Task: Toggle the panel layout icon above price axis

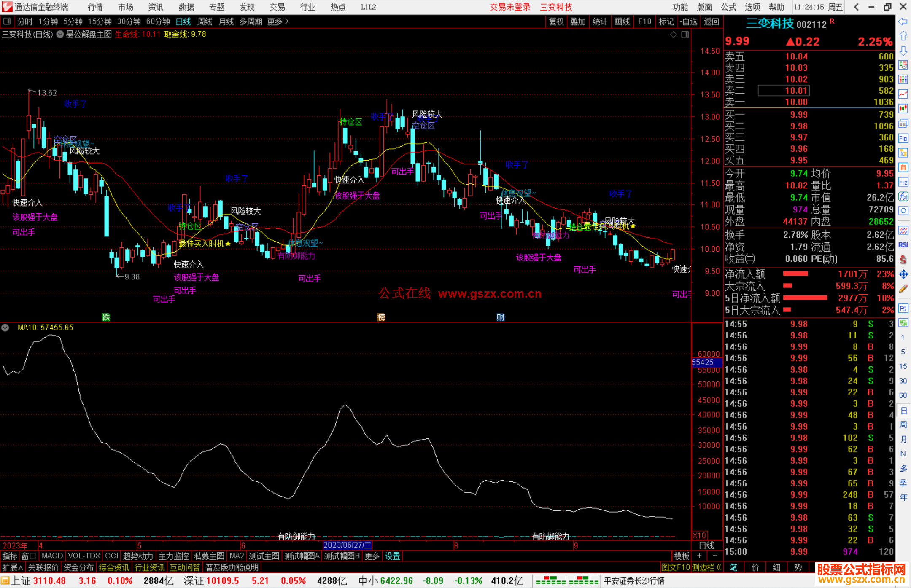Action: (685, 35)
